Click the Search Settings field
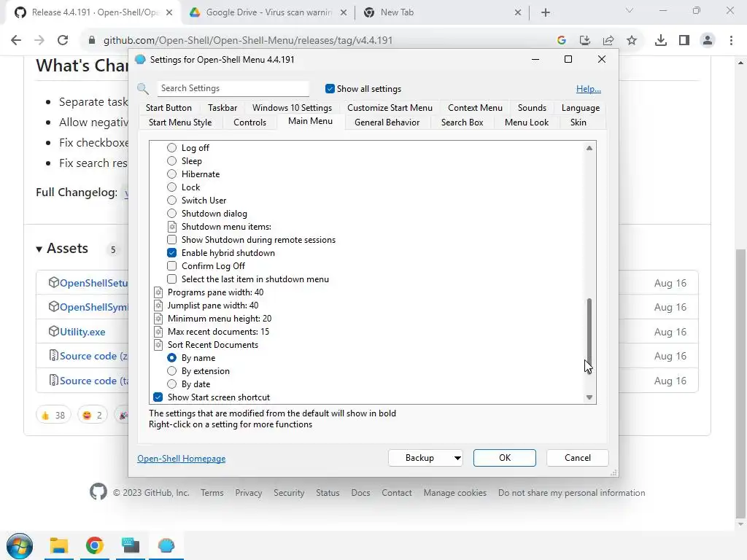747x560 pixels. tap(233, 88)
